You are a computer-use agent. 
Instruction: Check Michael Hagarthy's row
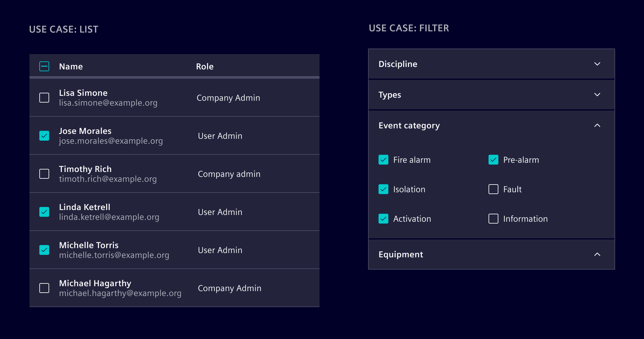pyautogui.click(x=44, y=288)
